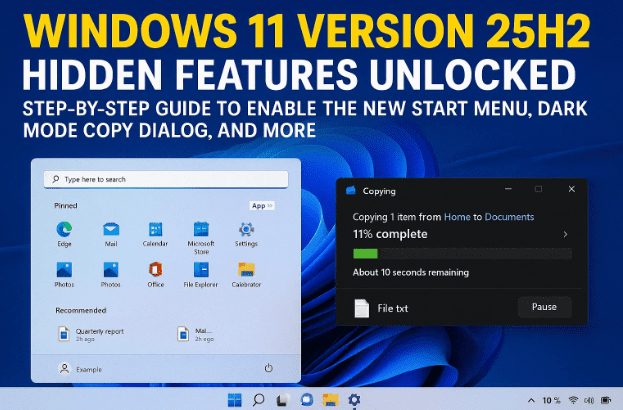Open Edge from pinned apps

[64, 229]
